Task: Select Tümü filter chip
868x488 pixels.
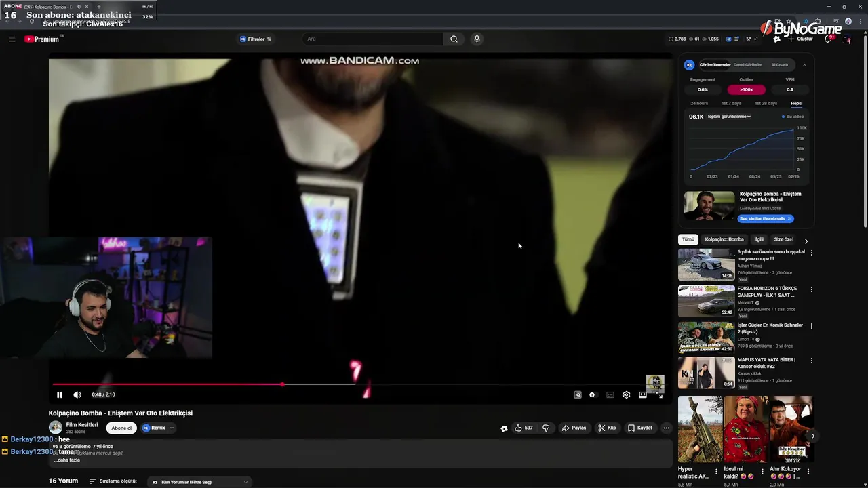Action: coord(688,239)
